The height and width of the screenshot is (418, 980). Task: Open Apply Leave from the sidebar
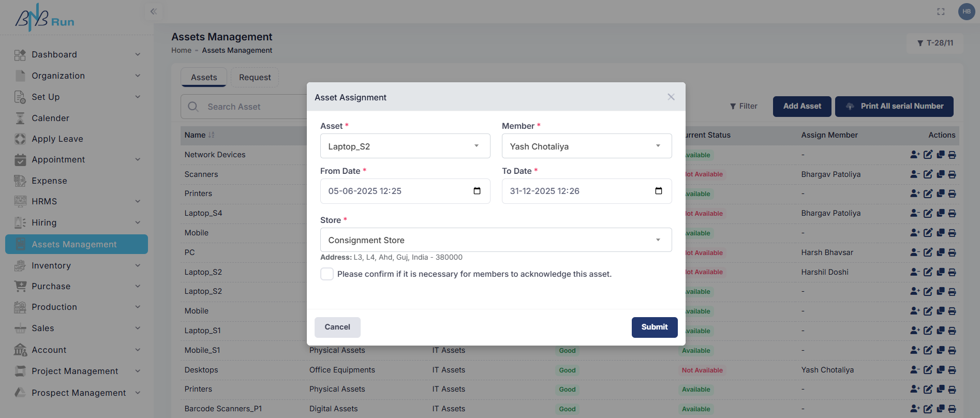[57, 139]
